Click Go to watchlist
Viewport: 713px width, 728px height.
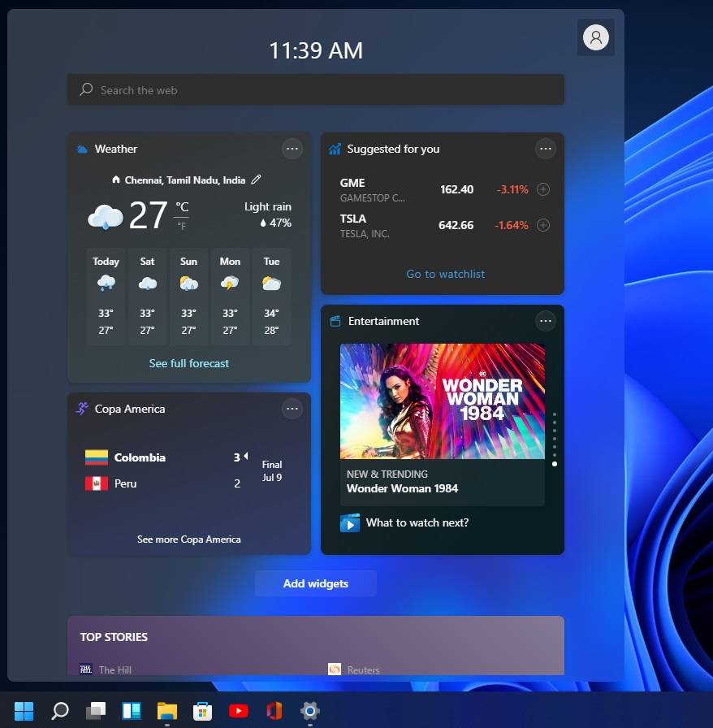pyautogui.click(x=445, y=274)
